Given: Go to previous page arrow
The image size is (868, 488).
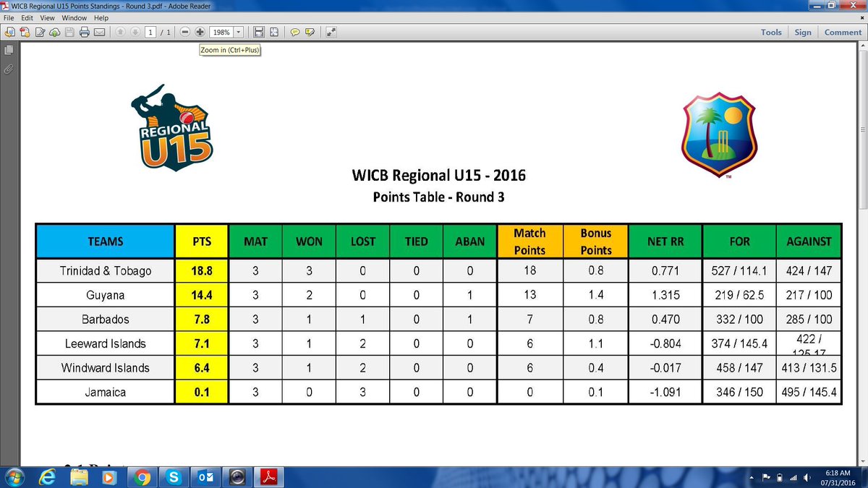Looking at the screenshot, I should [x=120, y=33].
